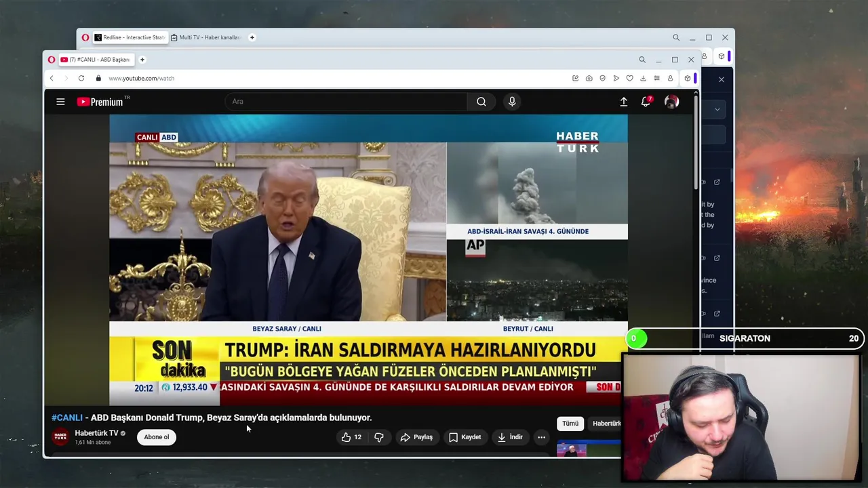Reload the YouTube page
Viewport: 868px width, 488px height.
coord(81,79)
